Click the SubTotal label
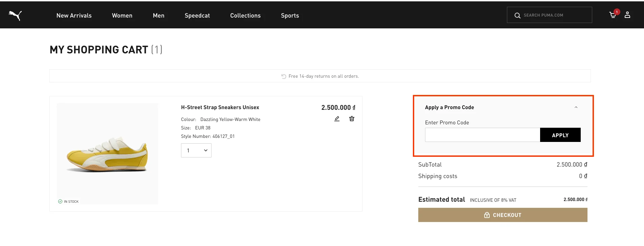The image size is (644, 246). coord(430,165)
